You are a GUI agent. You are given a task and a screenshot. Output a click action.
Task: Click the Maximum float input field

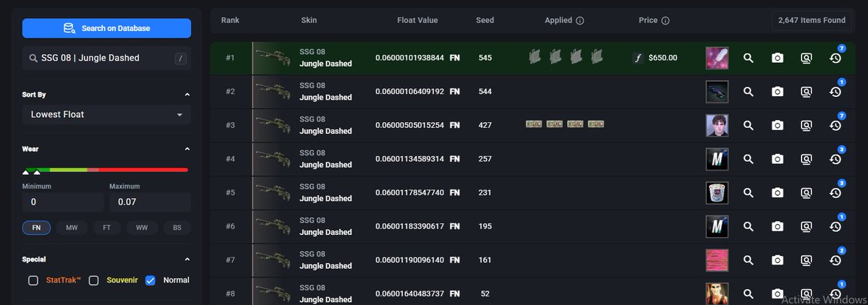pyautogui.click(x=150, y=202)
